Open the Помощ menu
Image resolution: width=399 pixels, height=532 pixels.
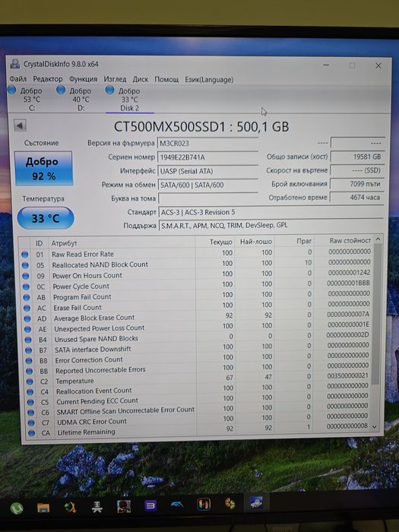(166, 80)
